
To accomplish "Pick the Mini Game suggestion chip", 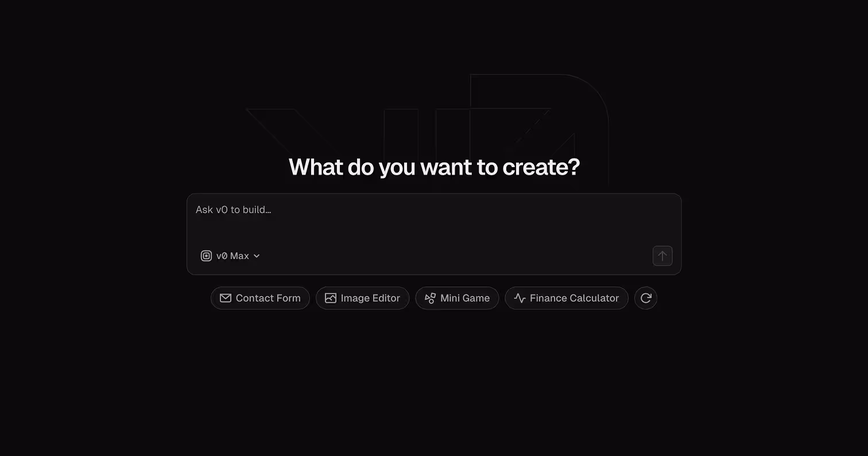I will (457, 298).
